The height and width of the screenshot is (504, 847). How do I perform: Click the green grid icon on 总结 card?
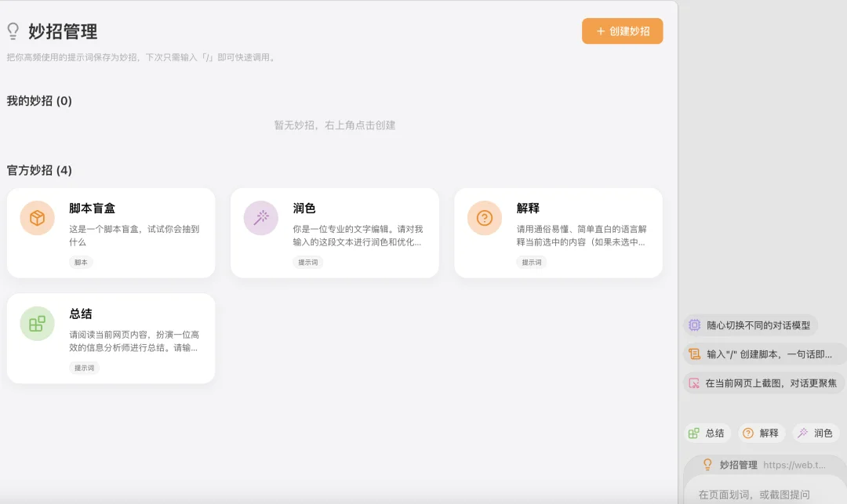point(36,325)
